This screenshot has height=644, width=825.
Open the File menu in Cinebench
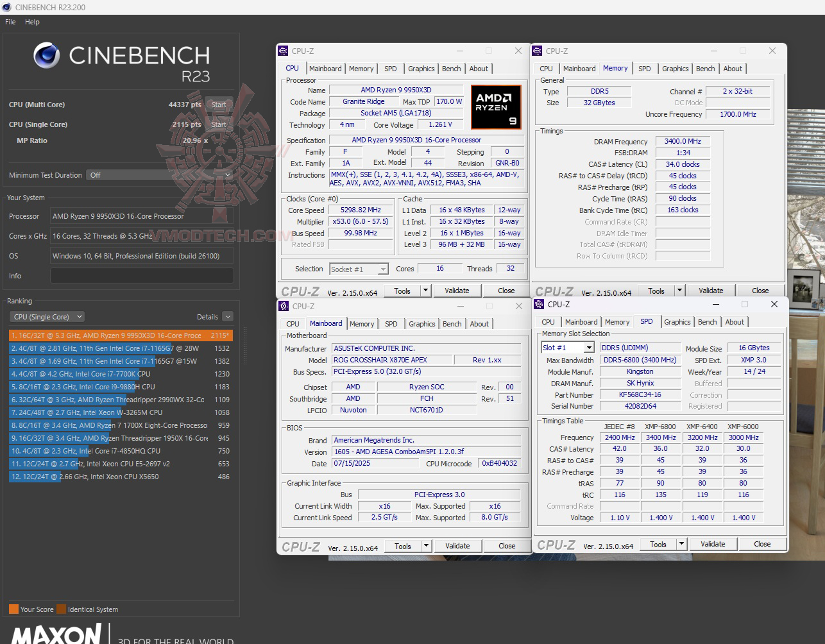(10, 21)
